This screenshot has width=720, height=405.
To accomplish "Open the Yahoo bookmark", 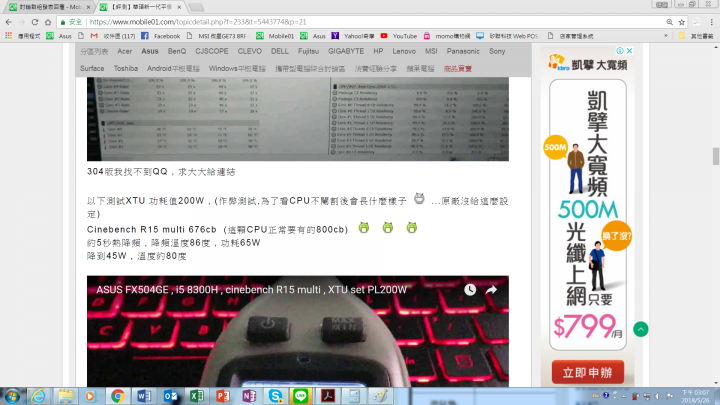I will tap(353, 36).
